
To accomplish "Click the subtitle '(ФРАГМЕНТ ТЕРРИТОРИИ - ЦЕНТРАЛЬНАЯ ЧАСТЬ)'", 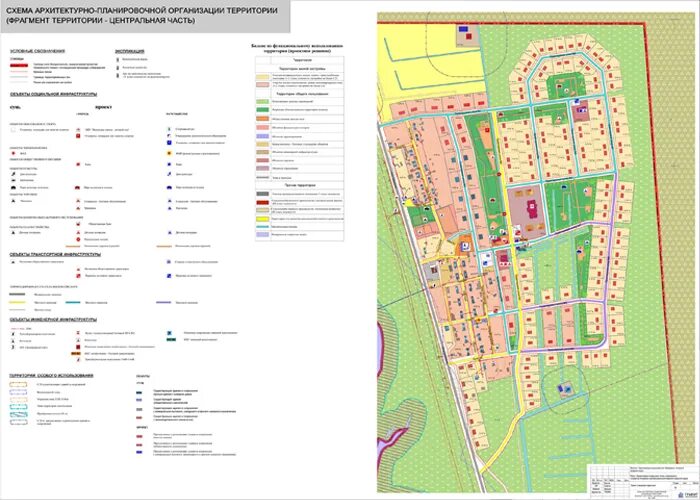I will point(100,21).
